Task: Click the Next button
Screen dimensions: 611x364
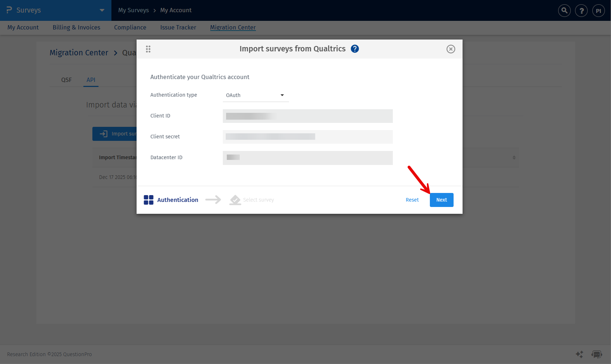Action: (x=441, y=200)
